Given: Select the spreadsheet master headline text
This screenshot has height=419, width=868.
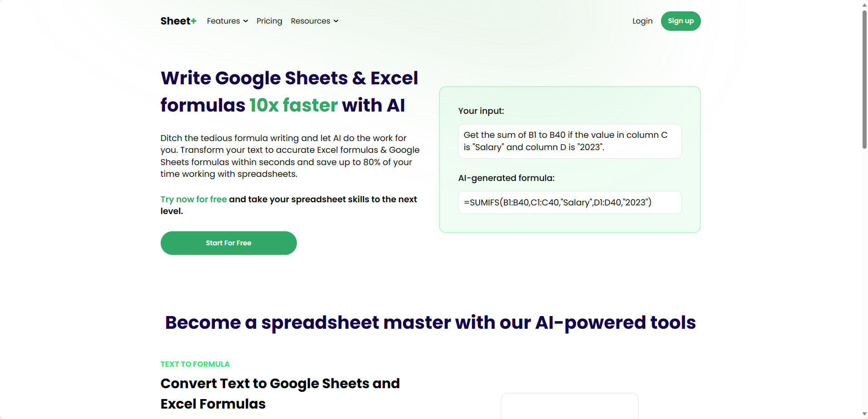Looking at the screenshot, I should coord(430,322).
